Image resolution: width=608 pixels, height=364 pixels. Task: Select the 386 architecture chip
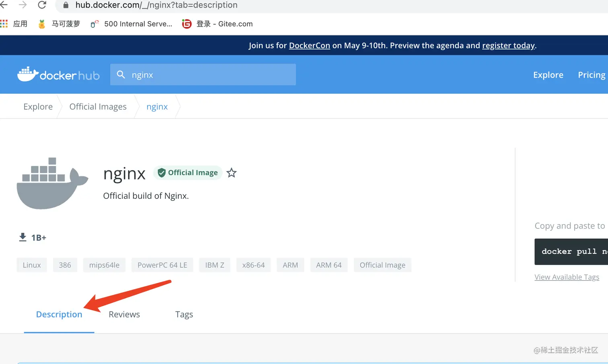65,265
